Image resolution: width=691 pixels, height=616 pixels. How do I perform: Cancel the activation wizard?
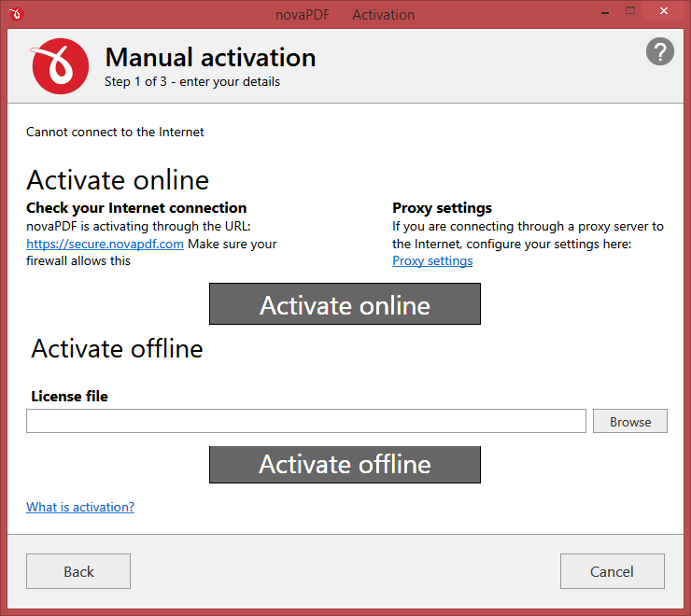point(612,571)
